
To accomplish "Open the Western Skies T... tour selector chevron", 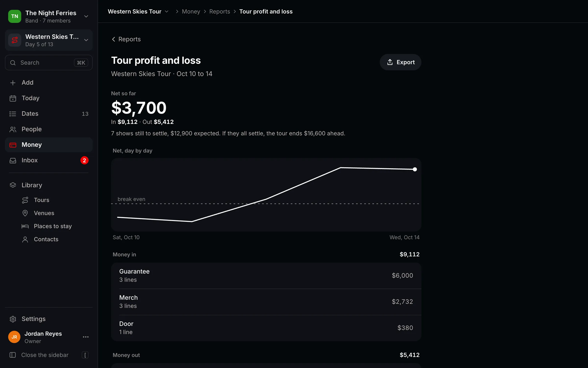I will 86,40.
